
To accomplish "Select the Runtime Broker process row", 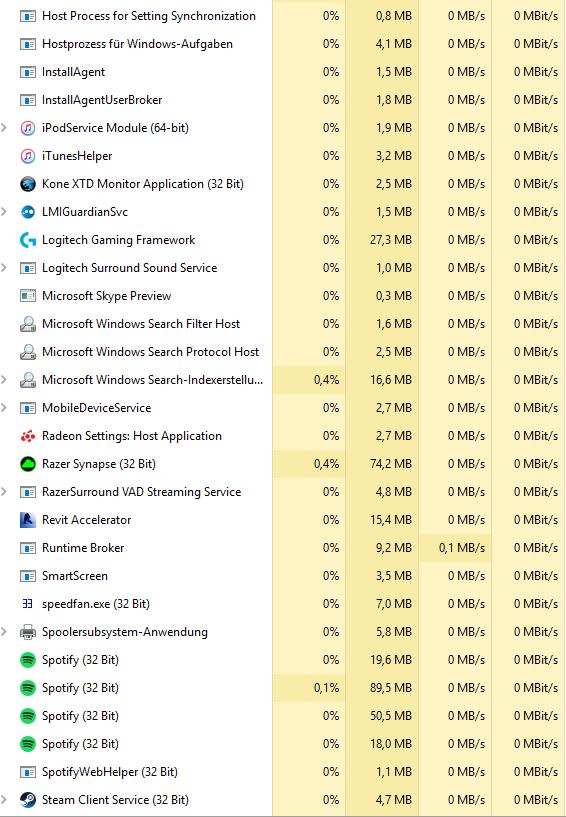I will click(283, 548).
